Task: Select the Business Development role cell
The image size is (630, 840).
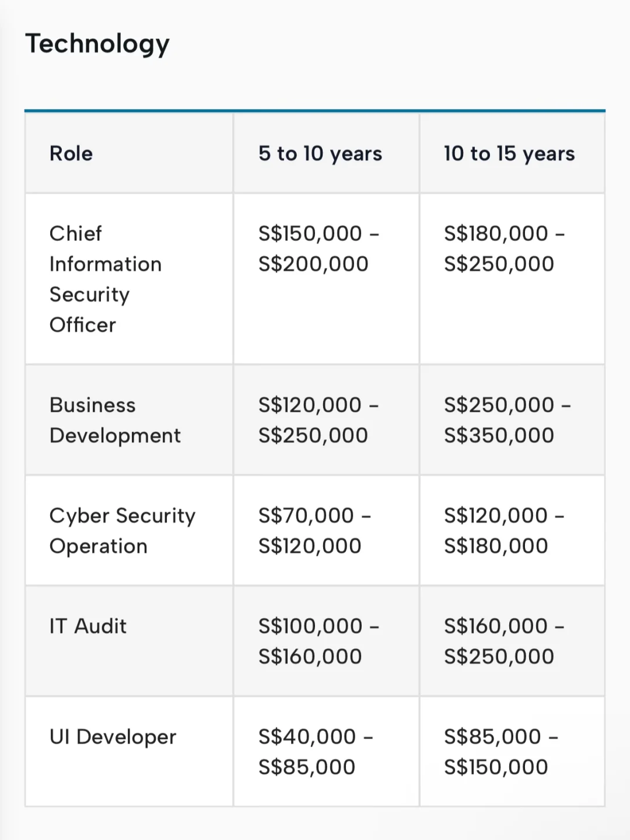Action: pos(115,420)
